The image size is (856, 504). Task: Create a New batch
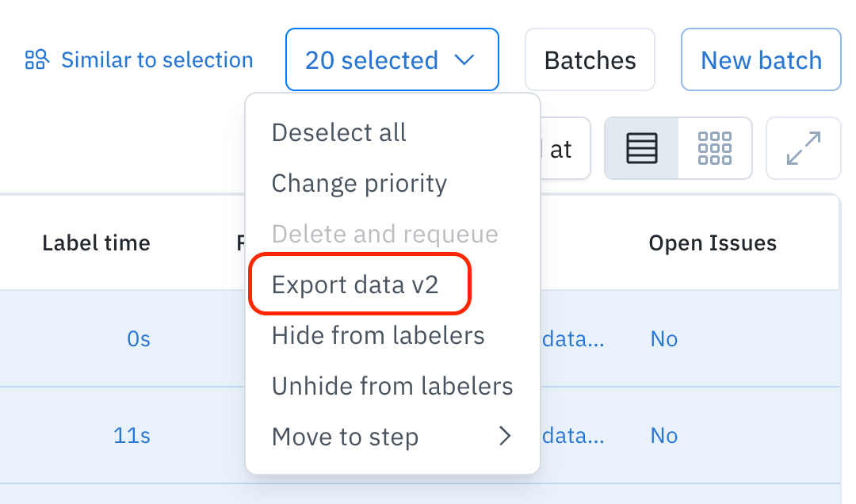tap(761, 60)
